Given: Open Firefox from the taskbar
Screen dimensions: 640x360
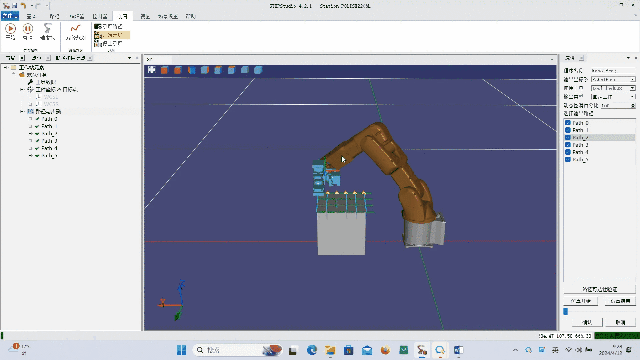Looking at the screenshot, I should point(385,350).
